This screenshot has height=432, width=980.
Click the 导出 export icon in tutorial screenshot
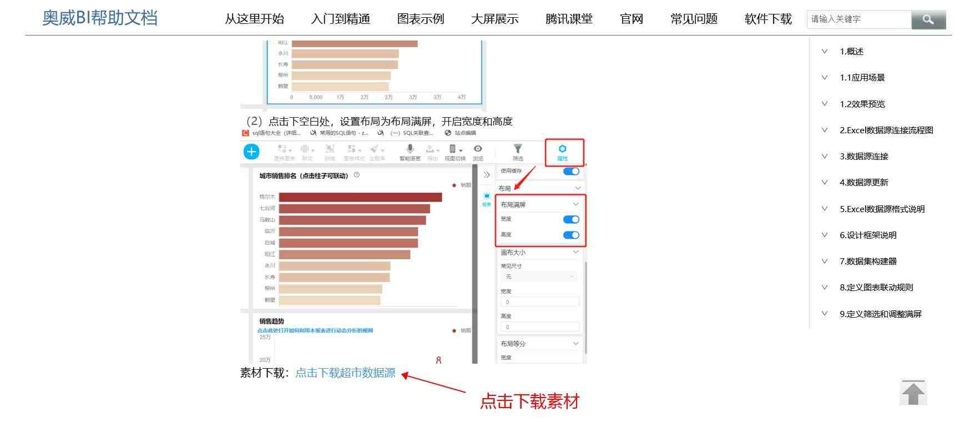(430, 149)
